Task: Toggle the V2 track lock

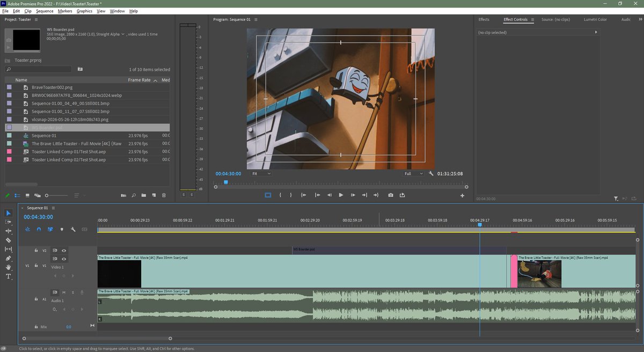Action: pyautogui.click(x=36, y=251)
